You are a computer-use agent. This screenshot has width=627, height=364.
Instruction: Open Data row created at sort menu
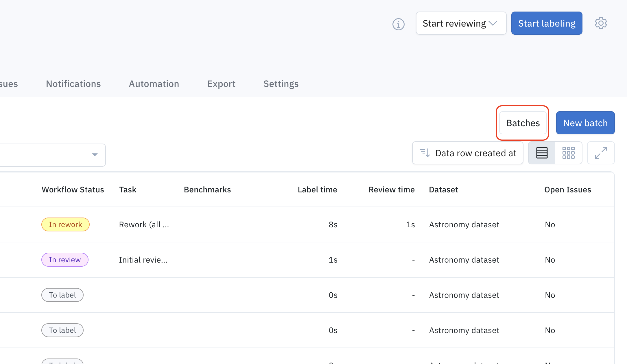click(475, 153)
